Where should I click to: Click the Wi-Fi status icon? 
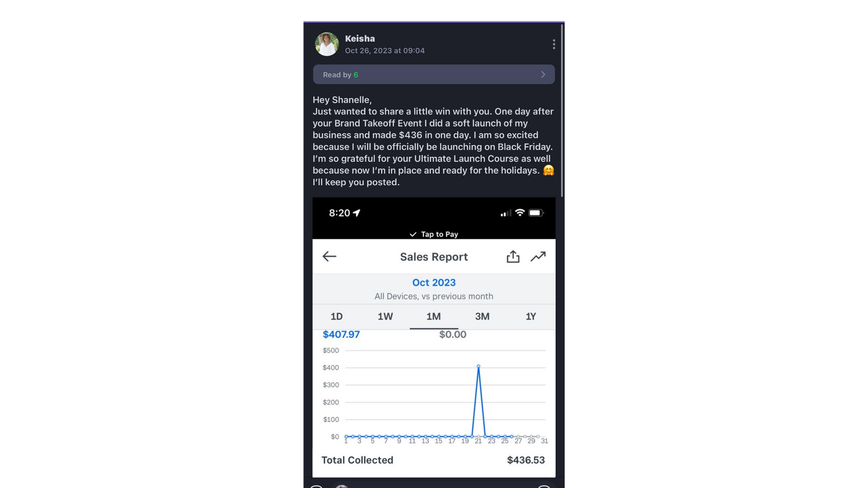coord(520,212)
